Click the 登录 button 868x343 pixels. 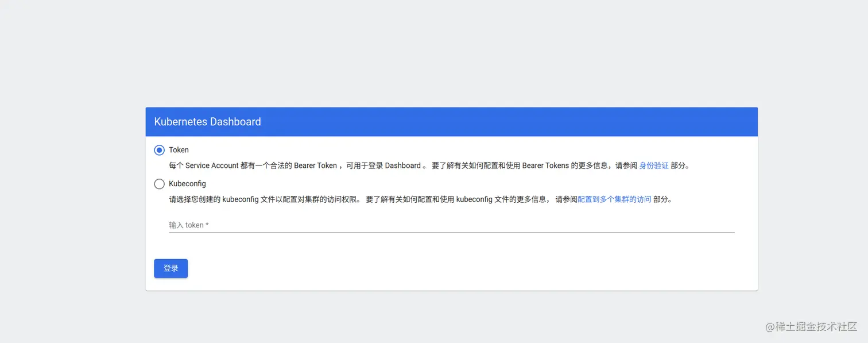pyautogui.click(x=171, y=268)
